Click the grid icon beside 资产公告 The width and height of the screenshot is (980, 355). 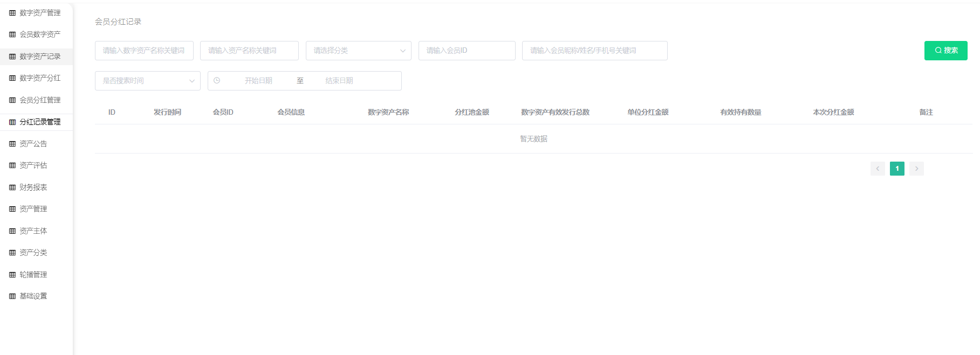pyautogui.click(x=12, y=144)
